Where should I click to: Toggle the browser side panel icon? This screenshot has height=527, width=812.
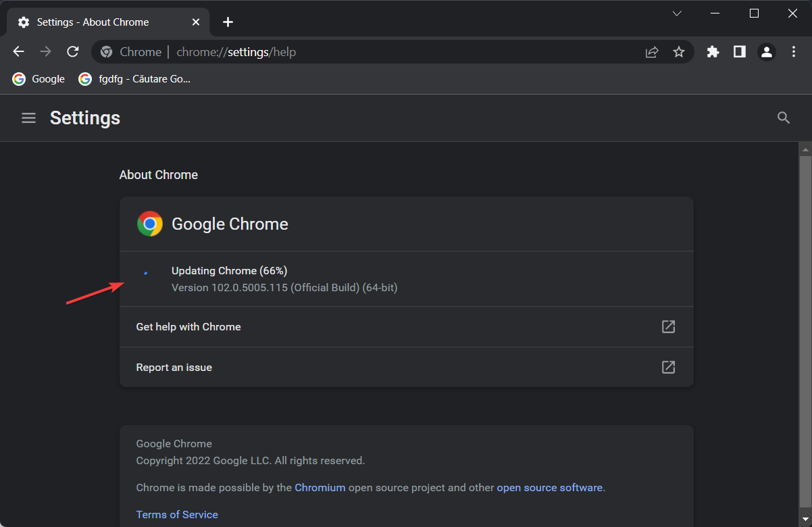(x=740, y=52)
